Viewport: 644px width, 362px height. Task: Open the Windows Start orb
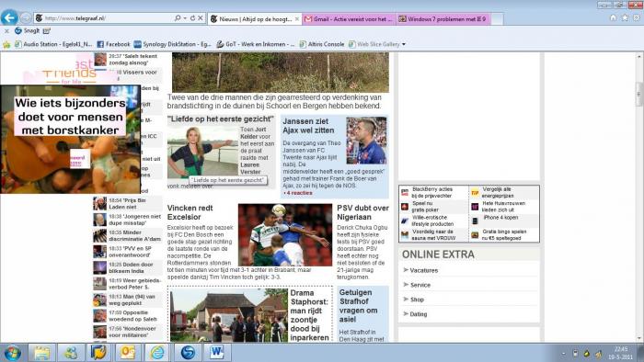[12, 353]
